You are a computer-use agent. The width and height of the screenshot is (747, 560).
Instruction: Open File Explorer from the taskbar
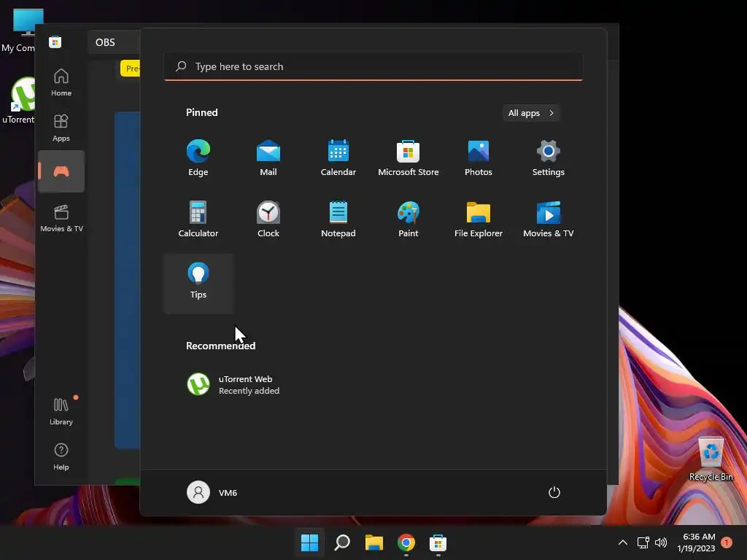click(374, 542)
